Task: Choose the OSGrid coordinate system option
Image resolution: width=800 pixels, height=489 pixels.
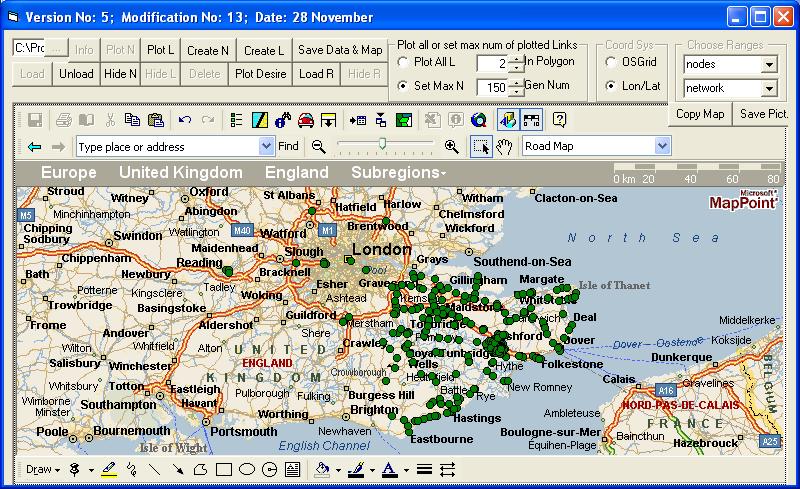Action: 610,62
